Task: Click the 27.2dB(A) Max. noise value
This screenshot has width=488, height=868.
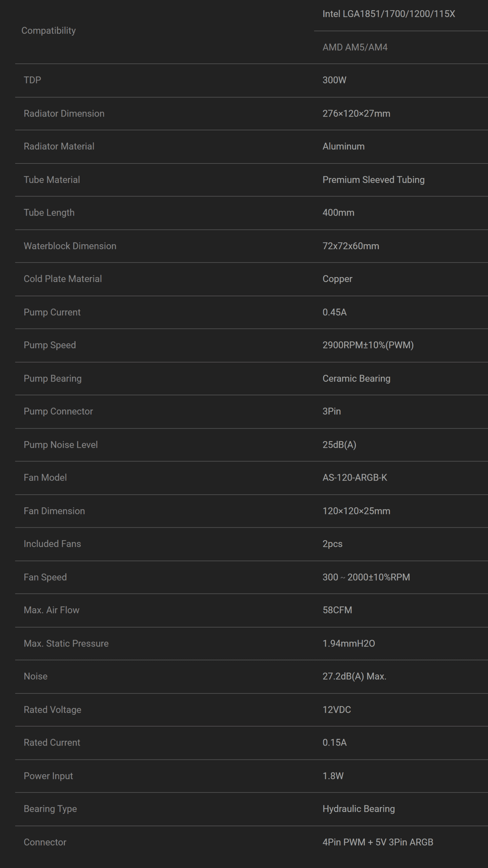Action: (x=354, y=676)
